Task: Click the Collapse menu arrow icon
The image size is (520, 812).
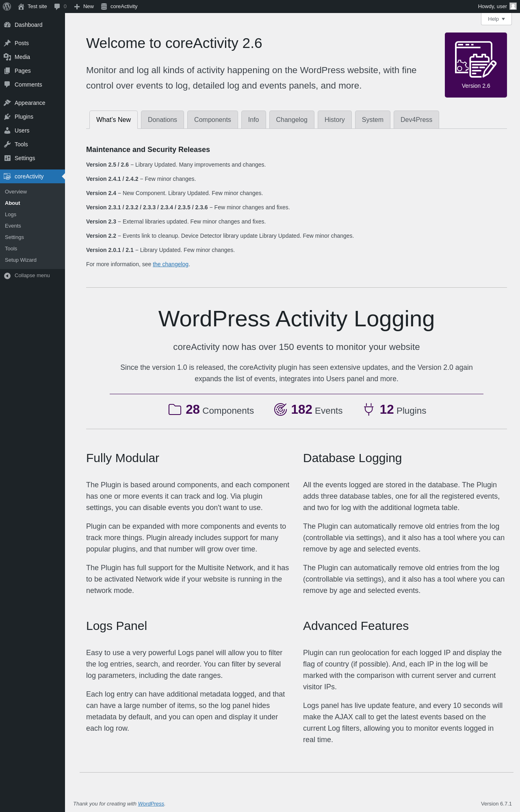Action: [x=7, y=276]
